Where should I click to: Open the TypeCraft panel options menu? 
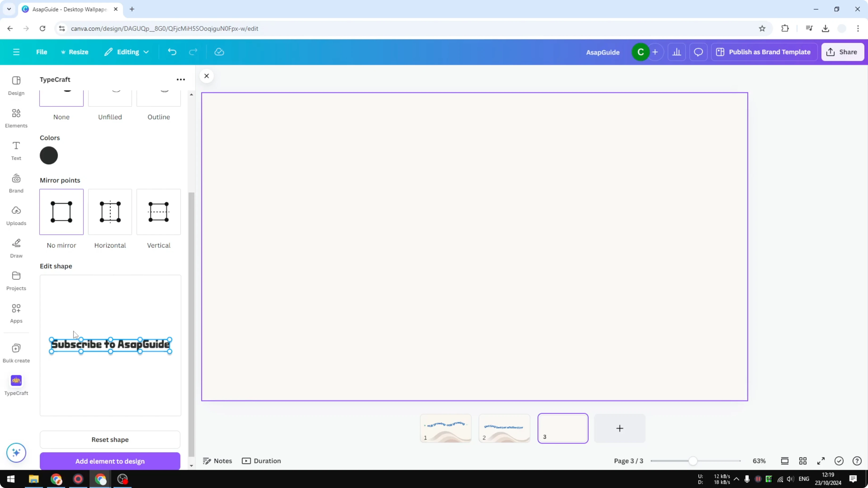(181, 79)
